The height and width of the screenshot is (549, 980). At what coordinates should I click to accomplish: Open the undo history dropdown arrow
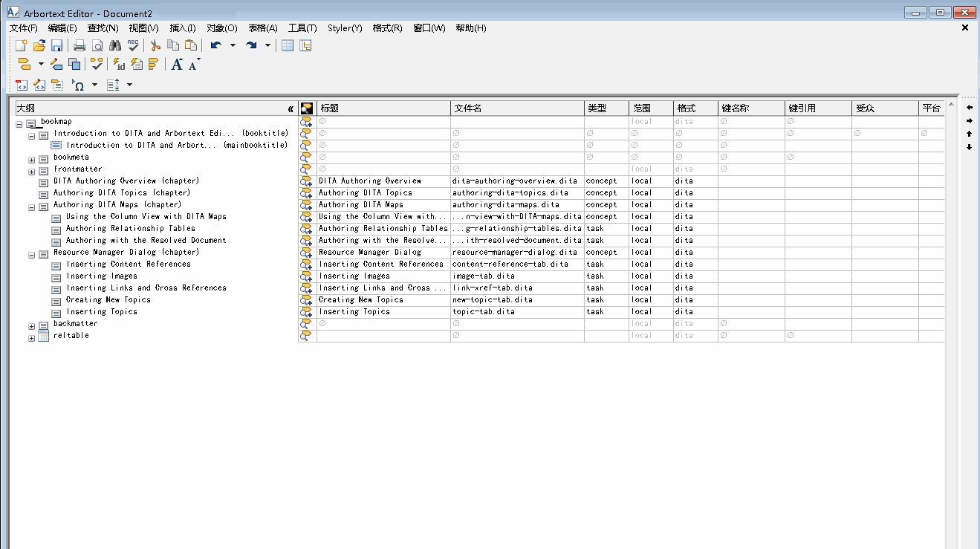[x=233, y=45]
